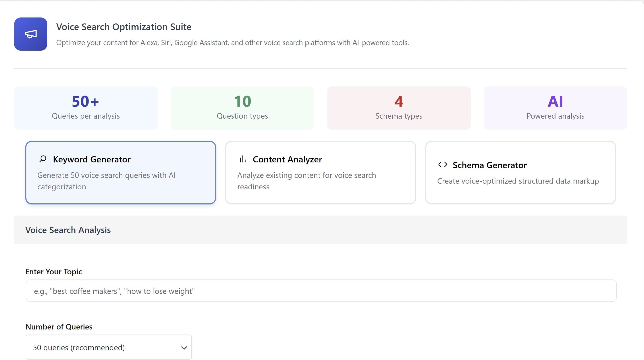644x360 pixels.
Task: Click the code brackets icon on Schema Generator
Action: (x=443, y=164)
